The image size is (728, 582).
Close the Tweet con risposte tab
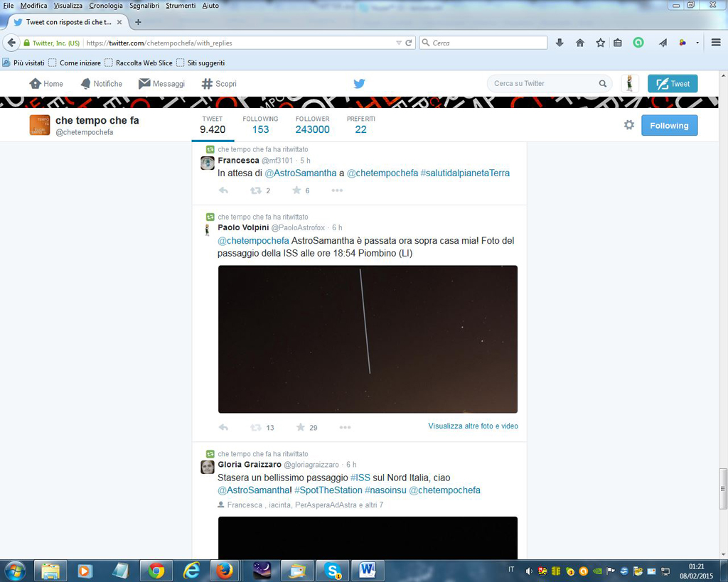coord(119,22)
